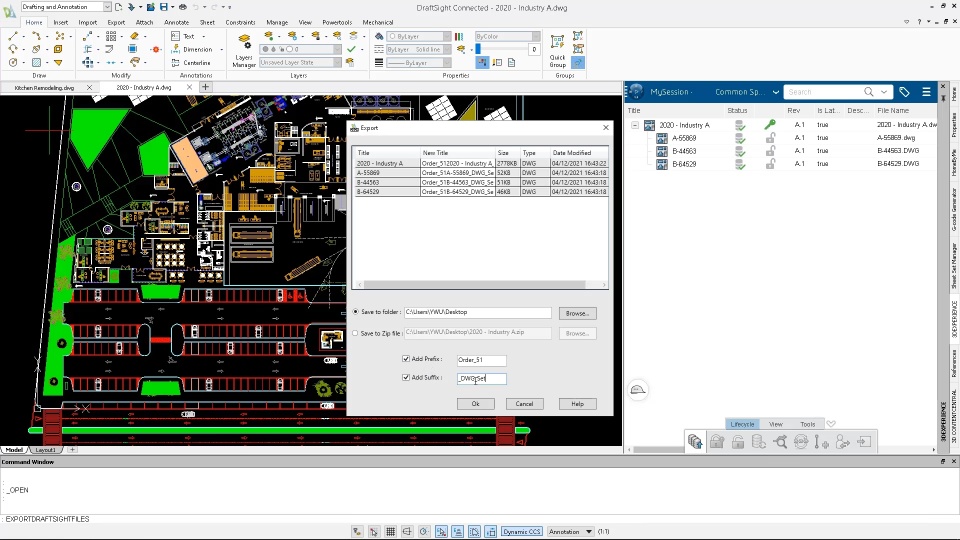Choose the Dimension annotation tool
This screenshot has height=540, width=960.
(x=192, y=50)
